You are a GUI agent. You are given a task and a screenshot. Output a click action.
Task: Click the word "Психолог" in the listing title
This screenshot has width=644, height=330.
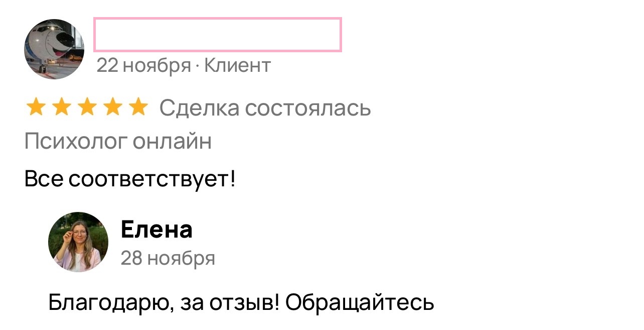click(75, 142)
